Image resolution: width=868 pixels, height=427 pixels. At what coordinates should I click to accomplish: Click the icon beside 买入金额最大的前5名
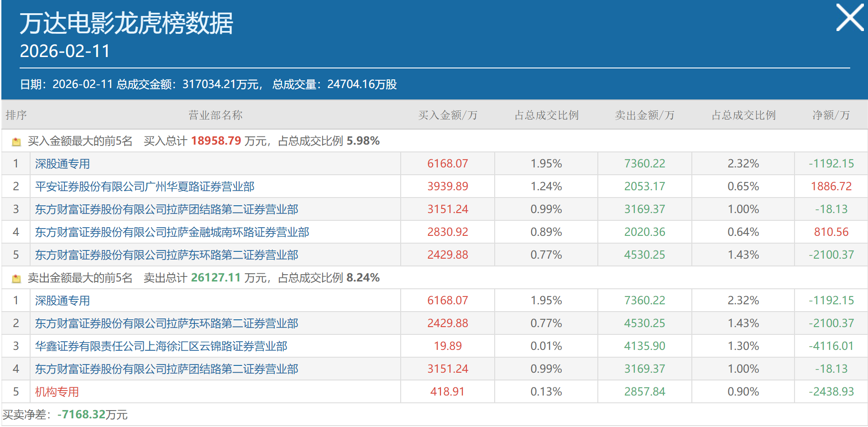point(16,141)
